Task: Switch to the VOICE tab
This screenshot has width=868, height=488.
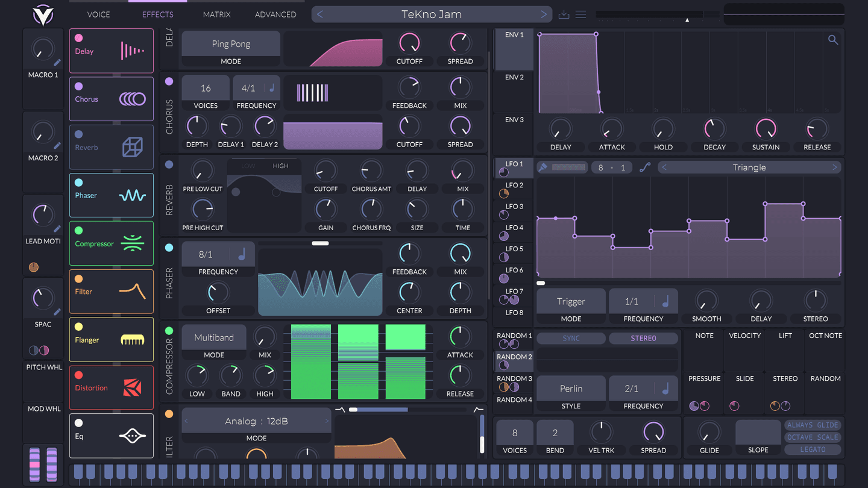Action: 98,14
